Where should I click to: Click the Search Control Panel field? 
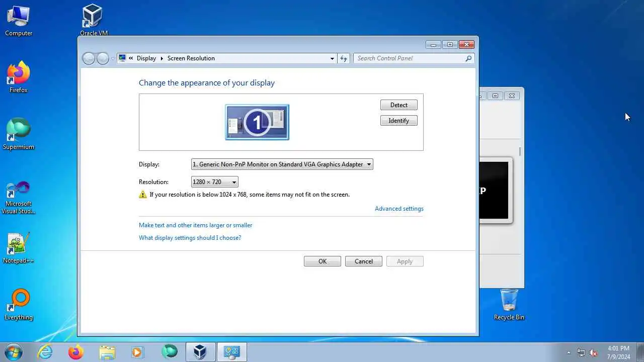click(x=414, y=58)
